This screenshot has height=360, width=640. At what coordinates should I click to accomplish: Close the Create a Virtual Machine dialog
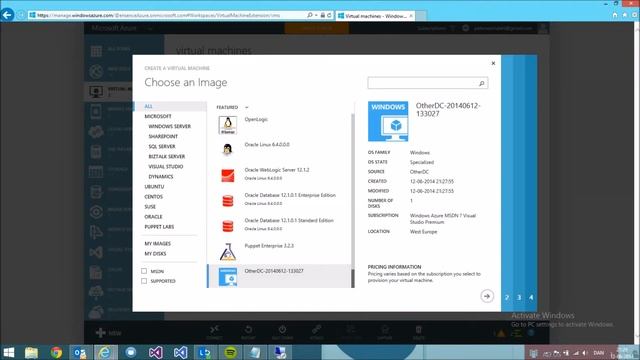[x=493, y=63]
